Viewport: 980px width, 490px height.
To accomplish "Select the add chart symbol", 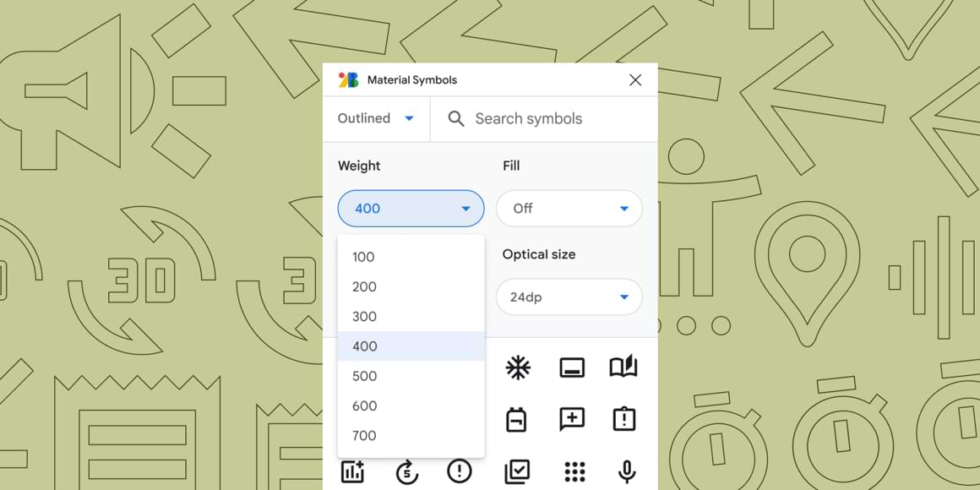I will point(352,473).
